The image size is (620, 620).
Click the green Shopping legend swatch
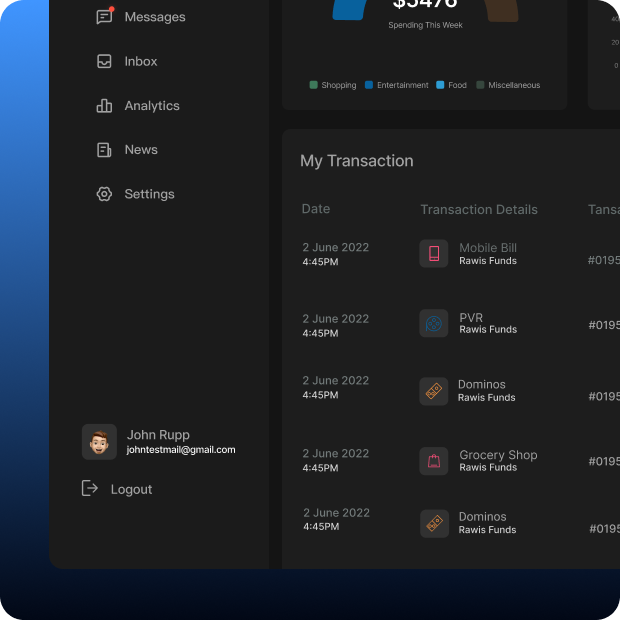[x=314, y=85]
